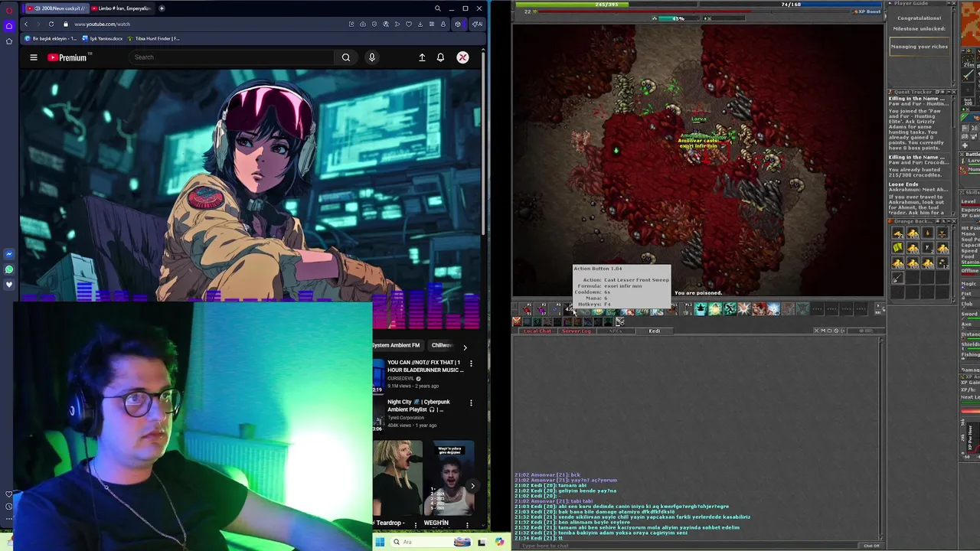Advance the action bar with the right arrow
Image resolution: width=980 pixels, height=551 pixels.
point(879,305)
